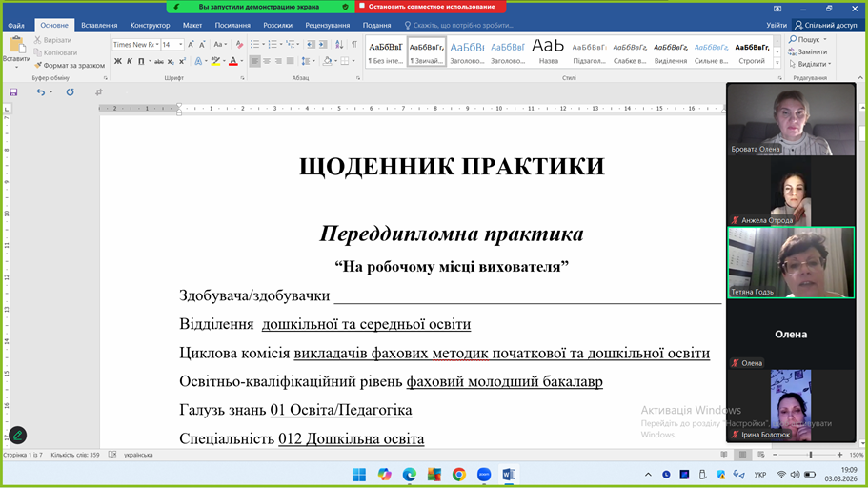Click the red Остановить совместное использование button

[432, 7]
